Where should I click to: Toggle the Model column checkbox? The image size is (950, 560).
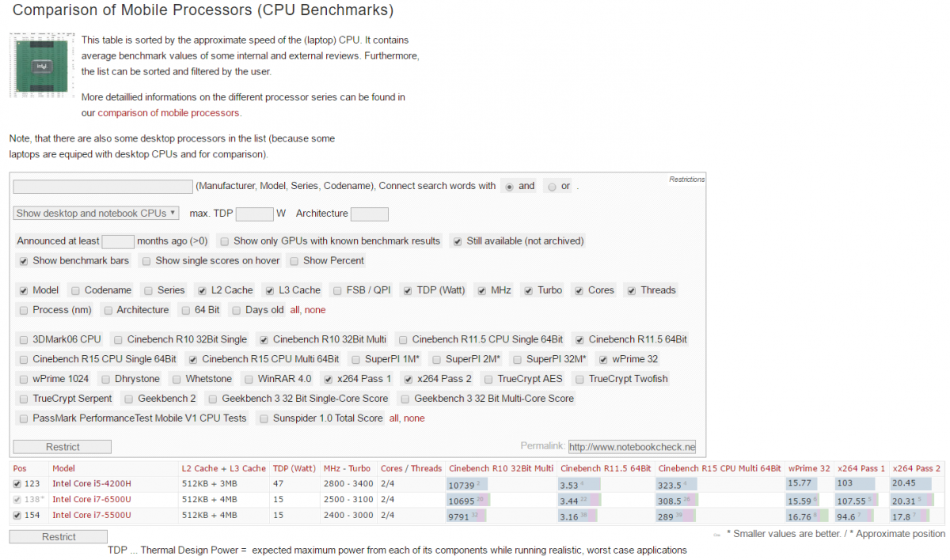[x=24, y=290]
